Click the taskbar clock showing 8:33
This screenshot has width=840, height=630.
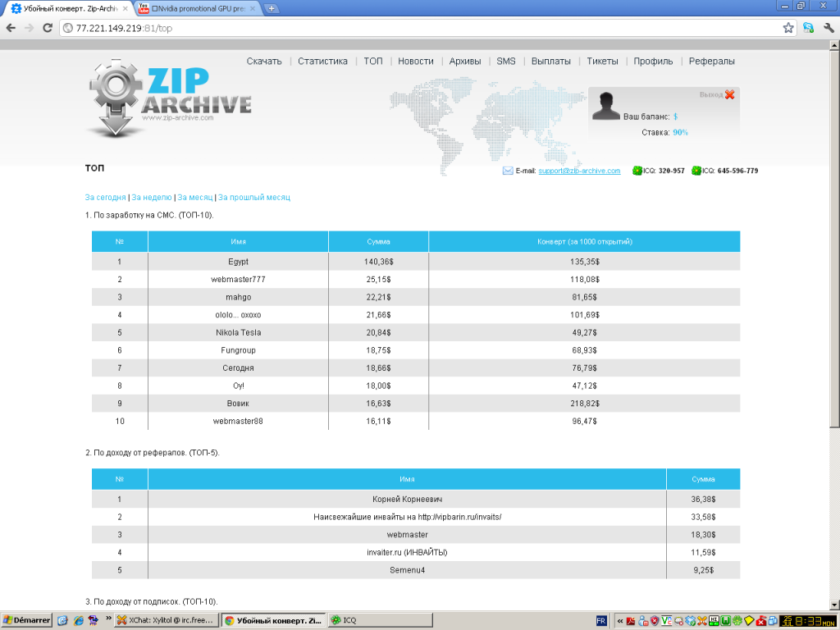point(810,621)
